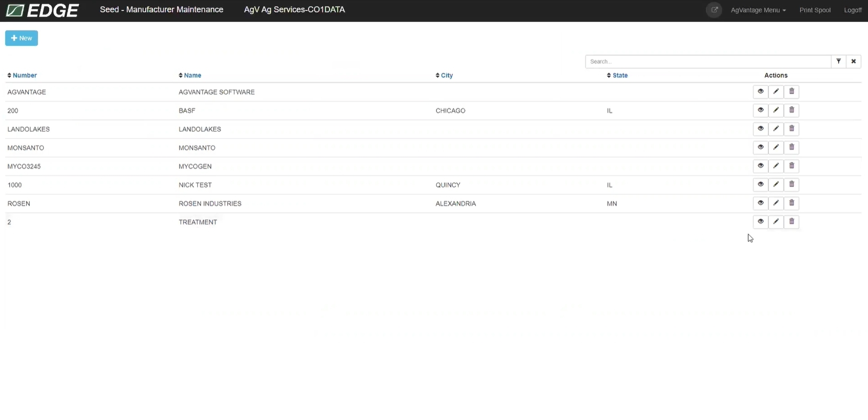868x420 pixels.
Task: Delete the MYCOGEN record
Action: (792, 166)
